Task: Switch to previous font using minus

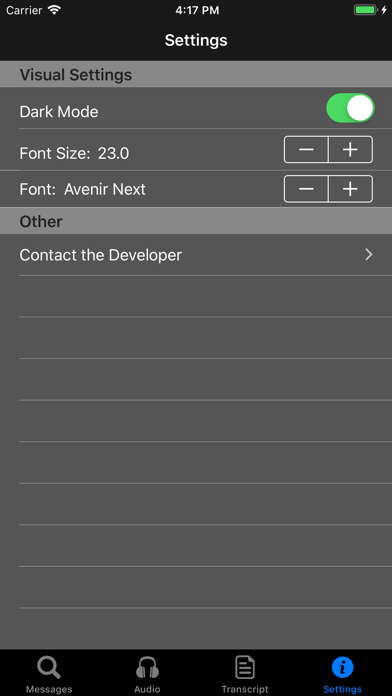Action: tap(306, 189)
